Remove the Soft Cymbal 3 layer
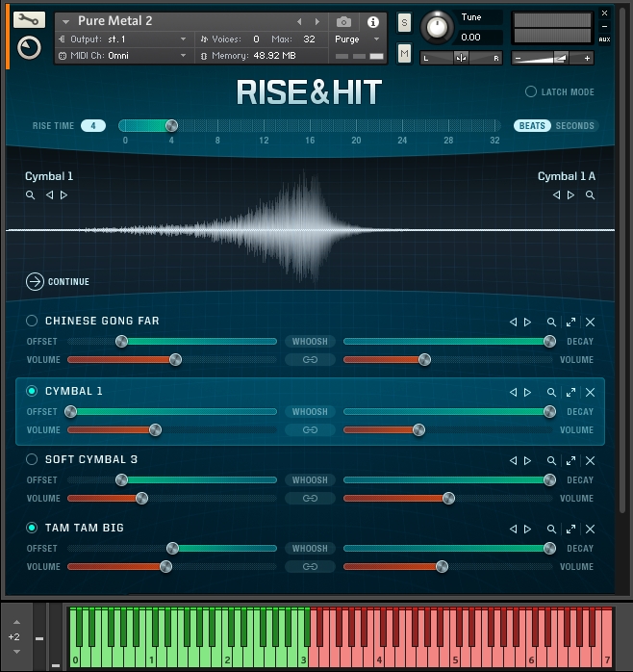The width and height of the screenshot is (633, 672). pos(590,461)
